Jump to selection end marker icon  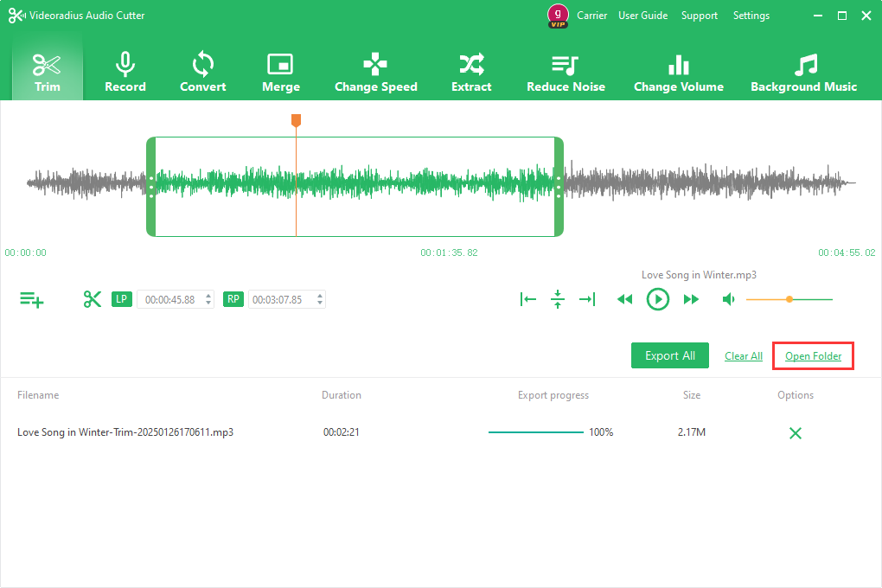[587, 299]
